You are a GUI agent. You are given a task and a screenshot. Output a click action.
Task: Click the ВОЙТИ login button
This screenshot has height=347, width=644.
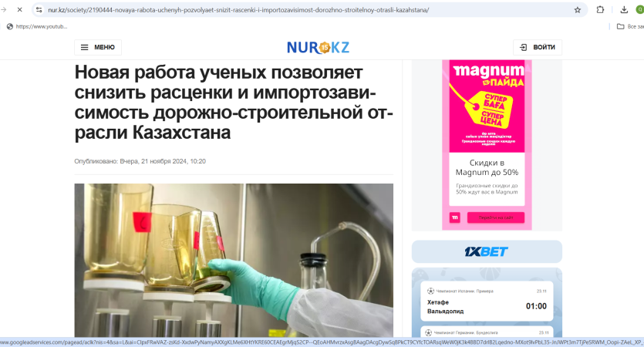click(538, 47)
